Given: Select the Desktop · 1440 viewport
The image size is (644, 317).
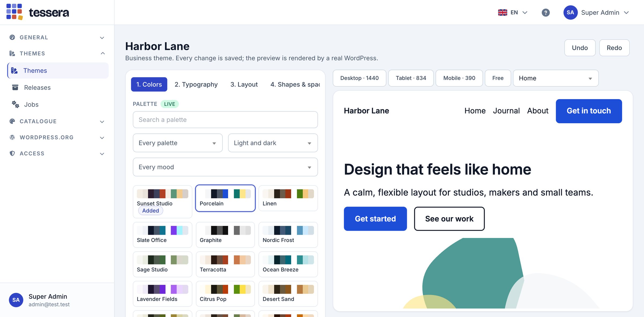Looking at the screenshot, I should point(359,78).
